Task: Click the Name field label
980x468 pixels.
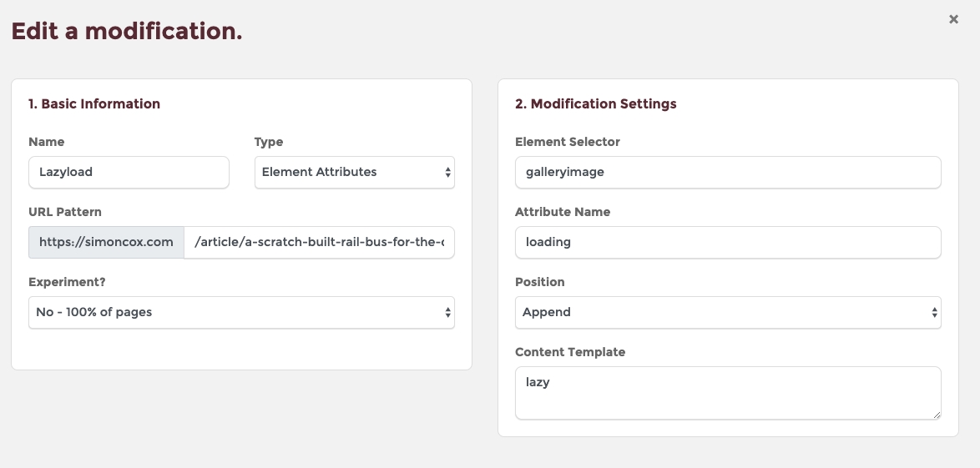Action: [x=46, y=142]
